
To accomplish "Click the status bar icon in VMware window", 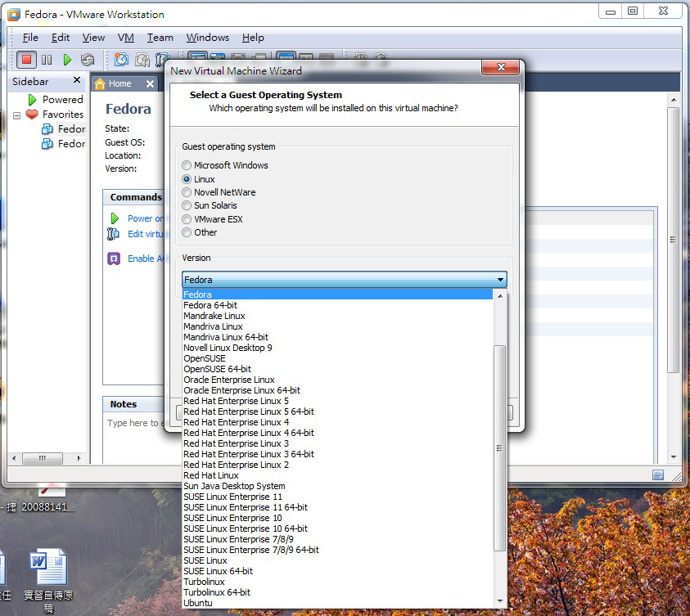I will pos(658,474).
